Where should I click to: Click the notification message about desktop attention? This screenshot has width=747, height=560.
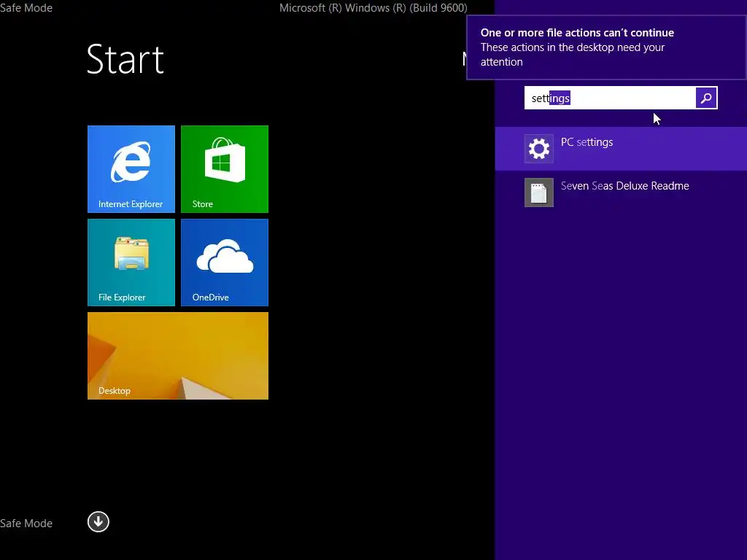click(x=572, y=55)
